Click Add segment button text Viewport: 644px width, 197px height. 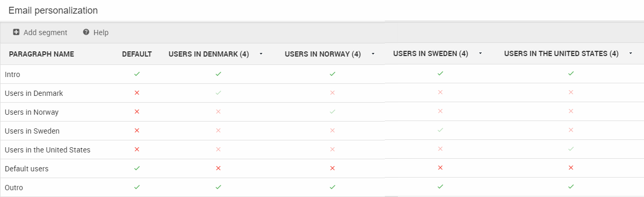46,32
